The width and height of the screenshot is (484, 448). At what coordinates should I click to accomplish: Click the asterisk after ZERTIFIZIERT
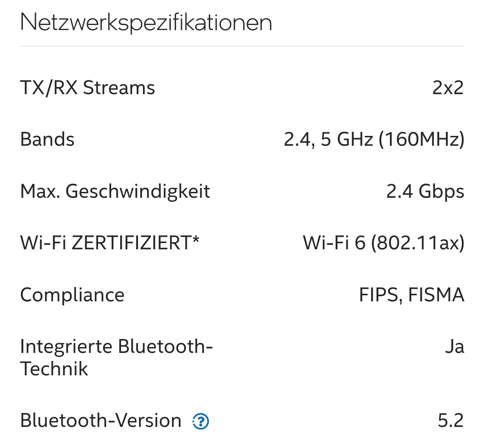coord(195,240)
